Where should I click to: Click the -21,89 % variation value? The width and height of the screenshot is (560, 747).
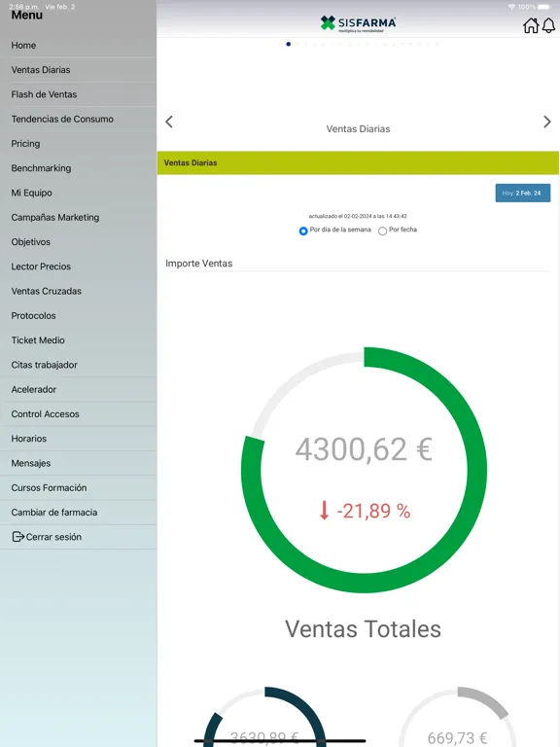[373, 512]
